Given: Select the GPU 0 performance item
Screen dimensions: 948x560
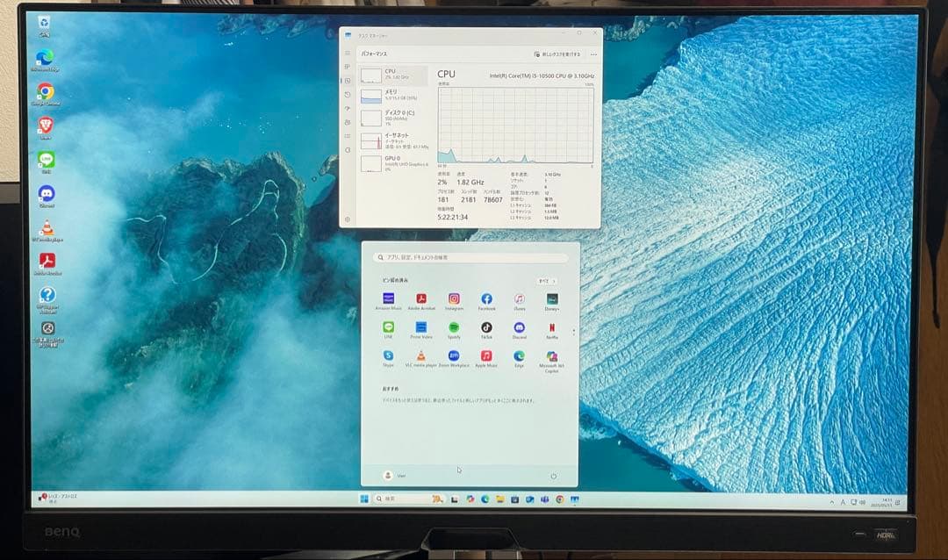Looking at the screenshot, I should click(x=392, y=162).
